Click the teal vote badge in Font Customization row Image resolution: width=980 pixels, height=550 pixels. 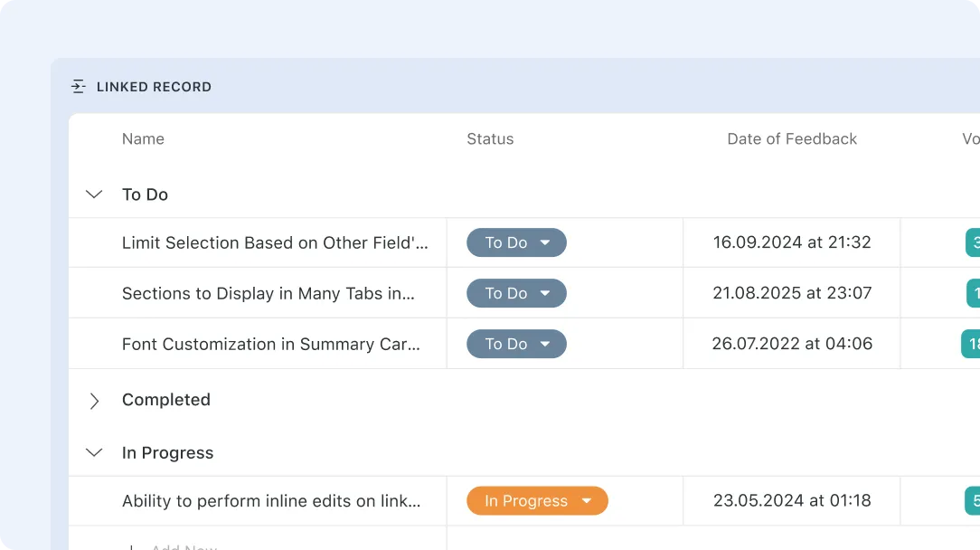click(971, 344)
